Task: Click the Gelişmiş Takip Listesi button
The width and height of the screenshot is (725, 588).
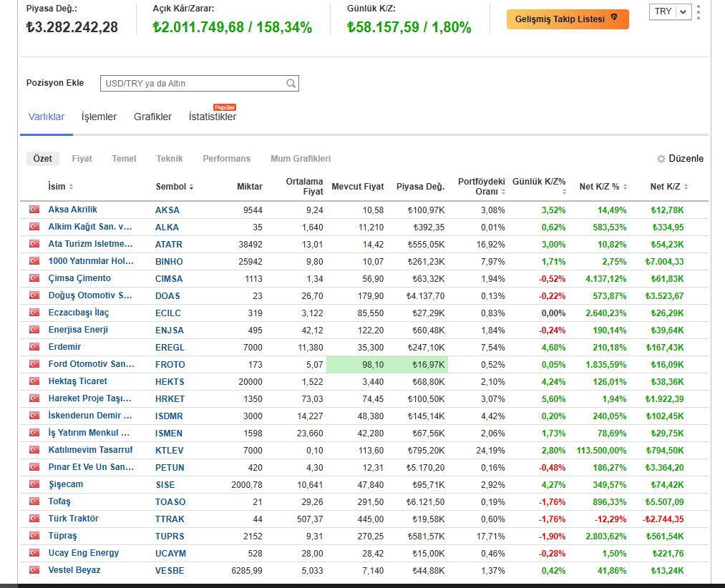Action: click(568, 19)
